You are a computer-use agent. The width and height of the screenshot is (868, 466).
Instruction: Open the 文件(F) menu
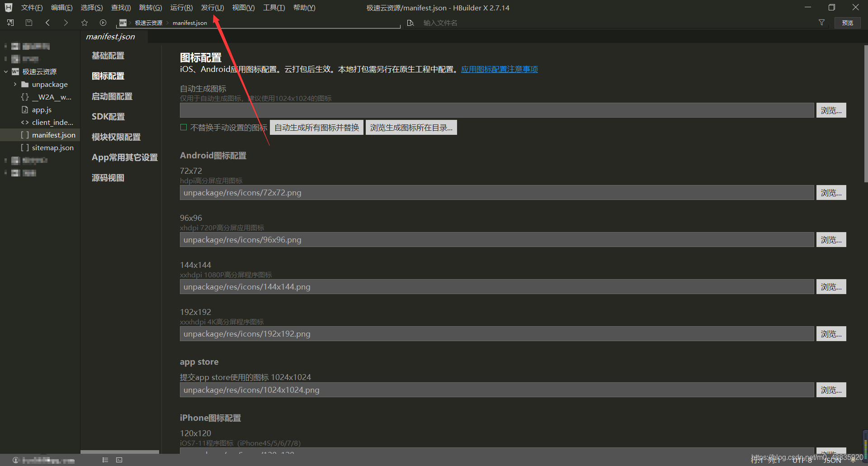click(32, 8)
